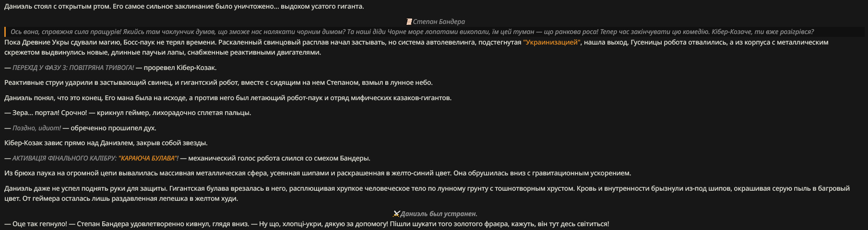The image size is (868, 230).
Task: Select the speaker name Степан Бандера
Action: pos(439,22)
